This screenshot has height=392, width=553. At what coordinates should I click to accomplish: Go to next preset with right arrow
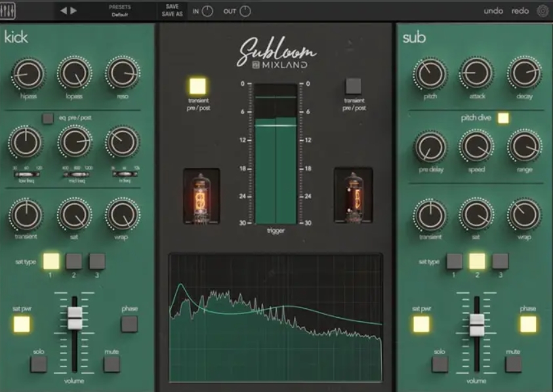tap(73, 10)
